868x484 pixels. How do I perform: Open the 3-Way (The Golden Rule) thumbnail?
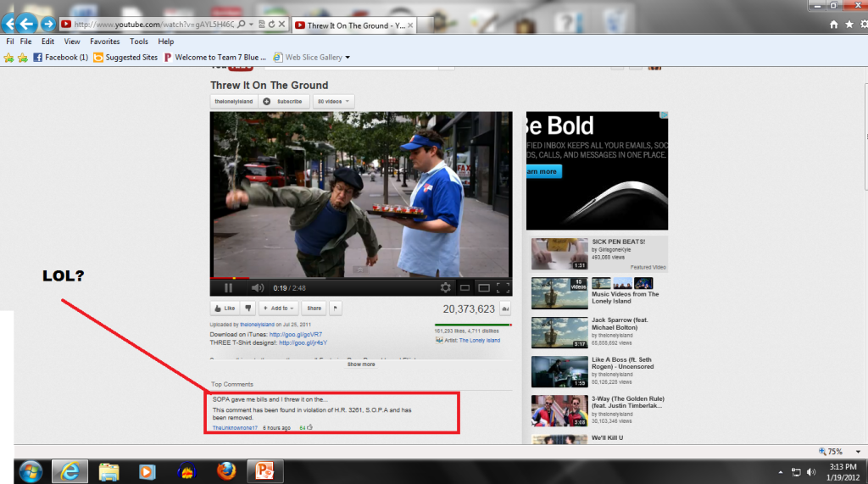tap(559, 411)
